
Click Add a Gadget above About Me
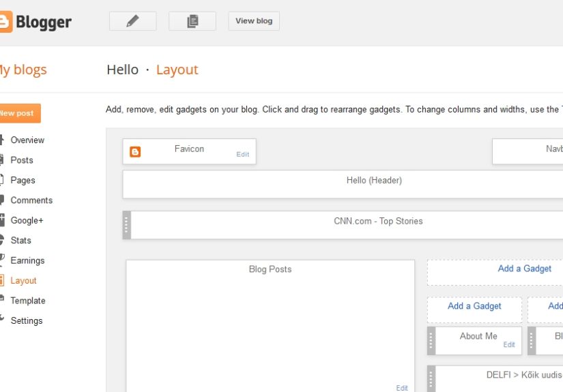coord(474,306)
